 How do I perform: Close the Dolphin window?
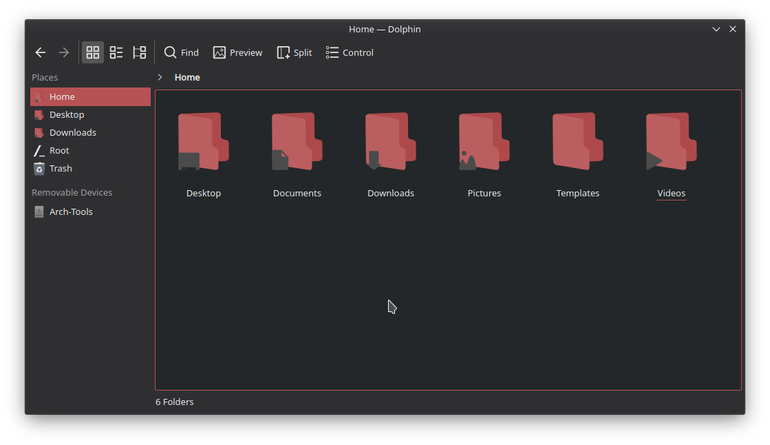pyautogui.click(x=733, y=29)
